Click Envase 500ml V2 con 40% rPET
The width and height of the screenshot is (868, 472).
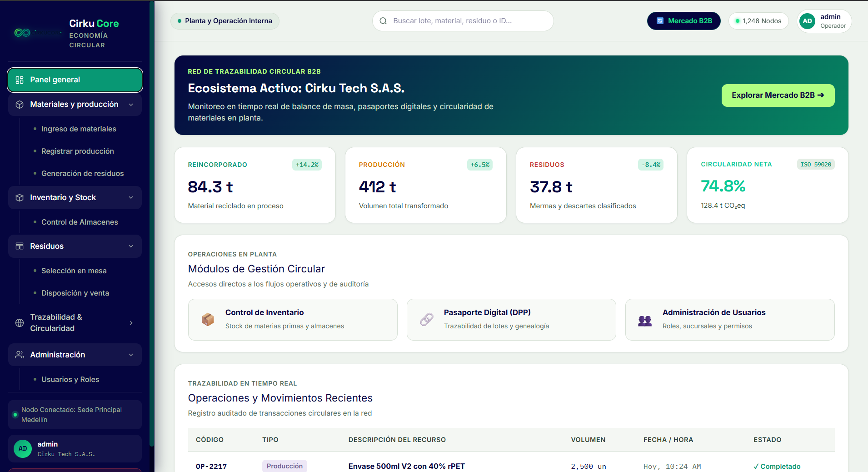coord(407,467)
